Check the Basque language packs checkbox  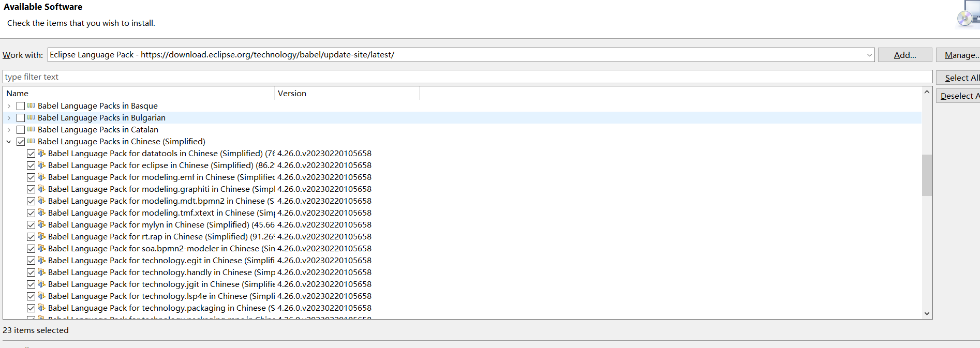coord(21,106)
